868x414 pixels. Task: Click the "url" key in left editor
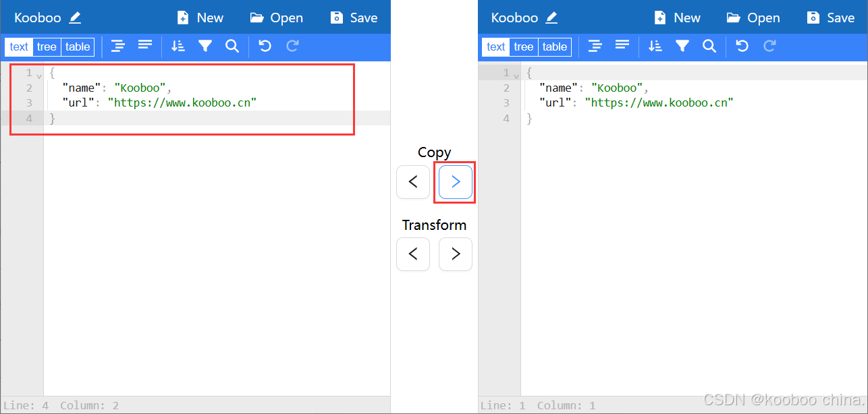[79, 102]
